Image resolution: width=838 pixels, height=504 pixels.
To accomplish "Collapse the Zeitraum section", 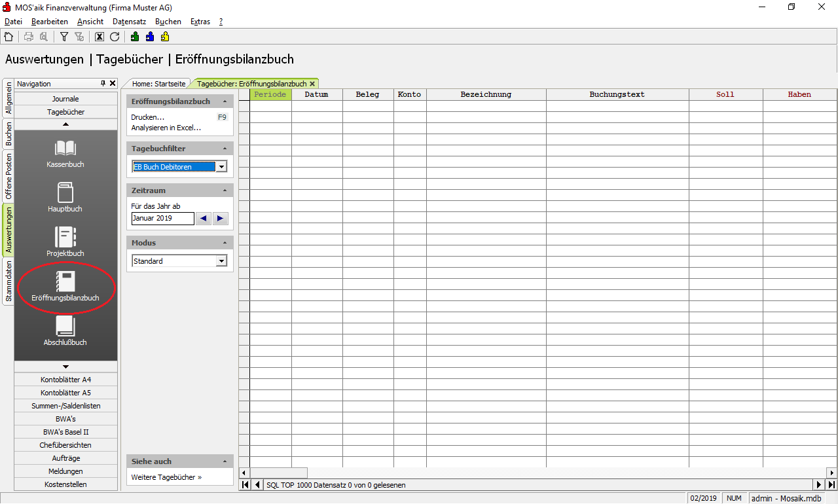I will [x=225, y=190].
